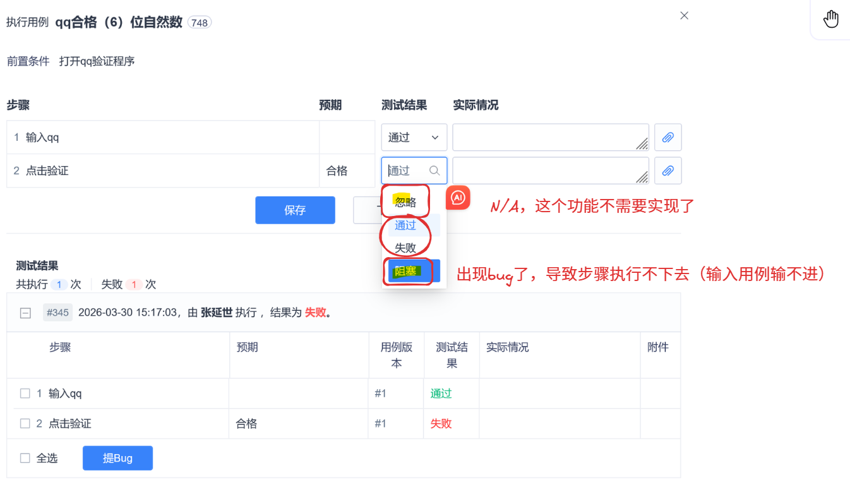Viewport: 850px width, 504px height.
Task: Click the attachment paperclip icon for step 2 点击验证
Action: [x=668, y=171]
